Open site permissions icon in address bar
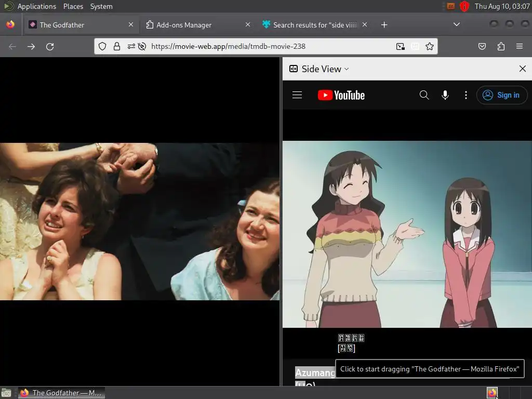 (x=131, y=46)
